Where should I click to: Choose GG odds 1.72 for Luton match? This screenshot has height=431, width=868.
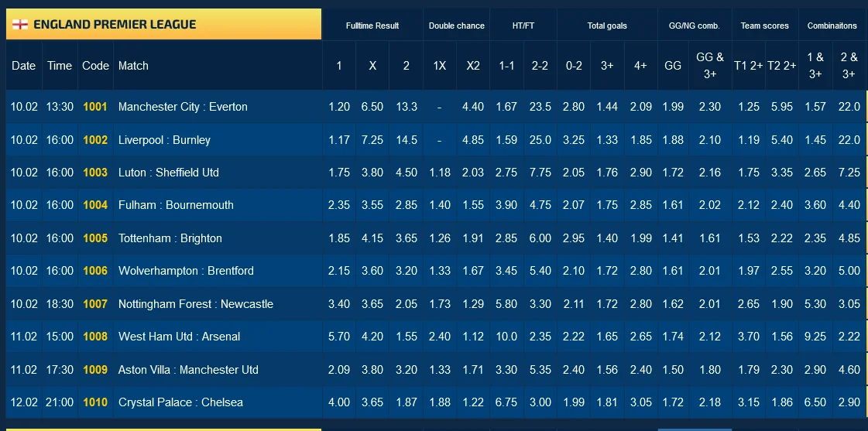tap(673, 173)
